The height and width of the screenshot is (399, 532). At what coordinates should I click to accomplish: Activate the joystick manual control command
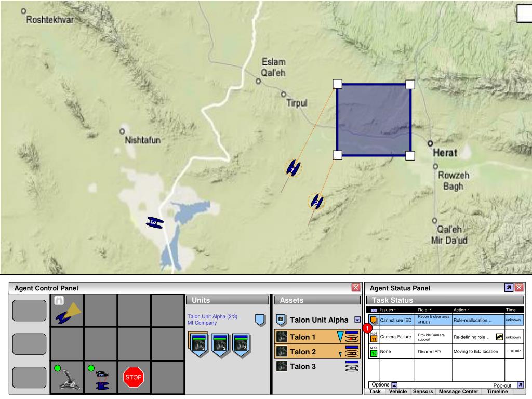pyautogui.click(x=67, y=377)
